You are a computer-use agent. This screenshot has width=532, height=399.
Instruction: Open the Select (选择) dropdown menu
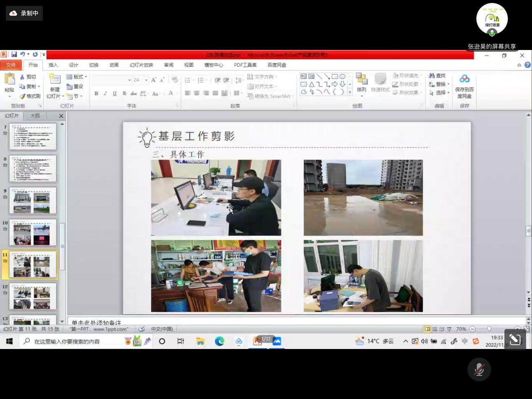click(440, 93)
